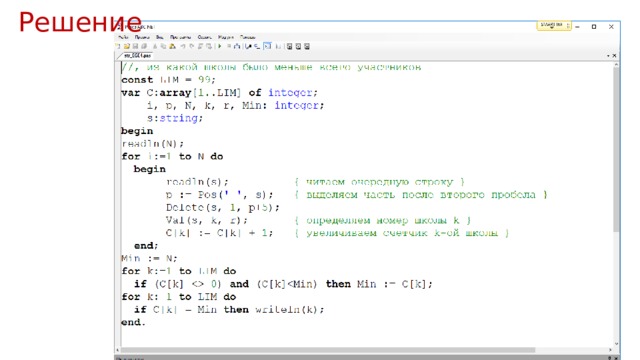
Task: Click the Copy toolbar icon
Action: [x=163, y=46]
